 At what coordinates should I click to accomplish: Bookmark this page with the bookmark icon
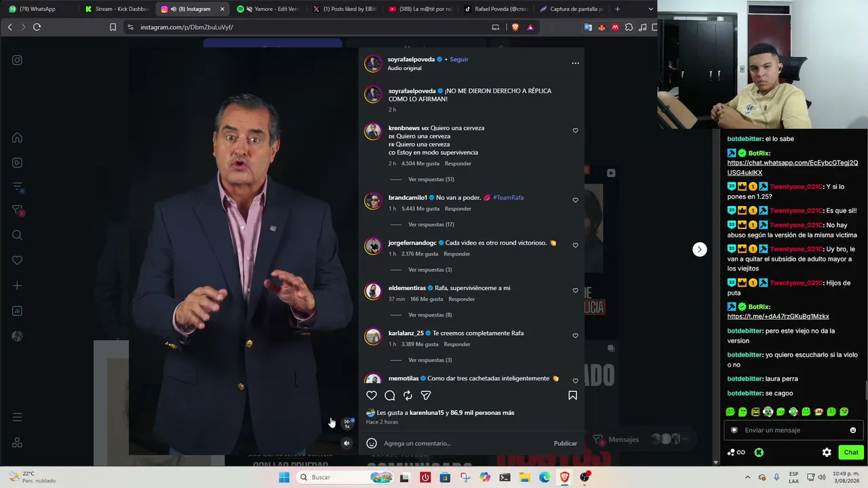coord(113,27)
